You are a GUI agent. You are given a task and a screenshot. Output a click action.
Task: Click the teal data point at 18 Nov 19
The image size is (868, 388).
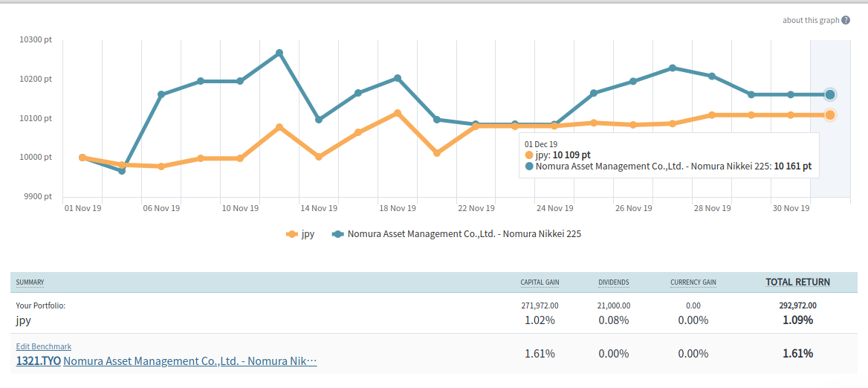[398, 78]
